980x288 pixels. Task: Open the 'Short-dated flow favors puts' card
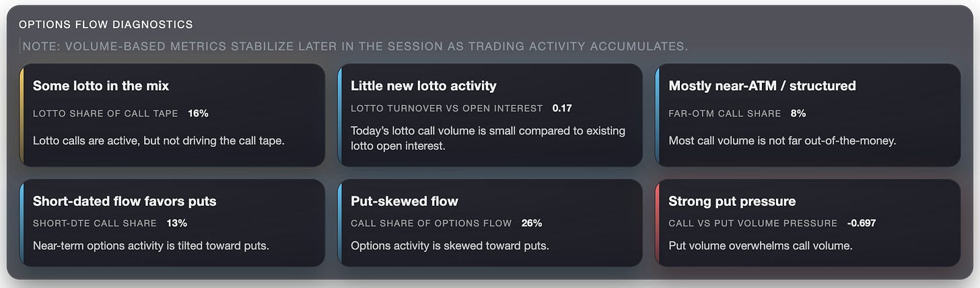point(172,223)
